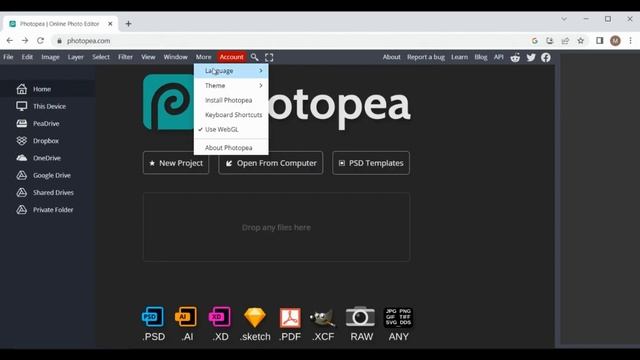Open the Edit menu

coord(27,57)
